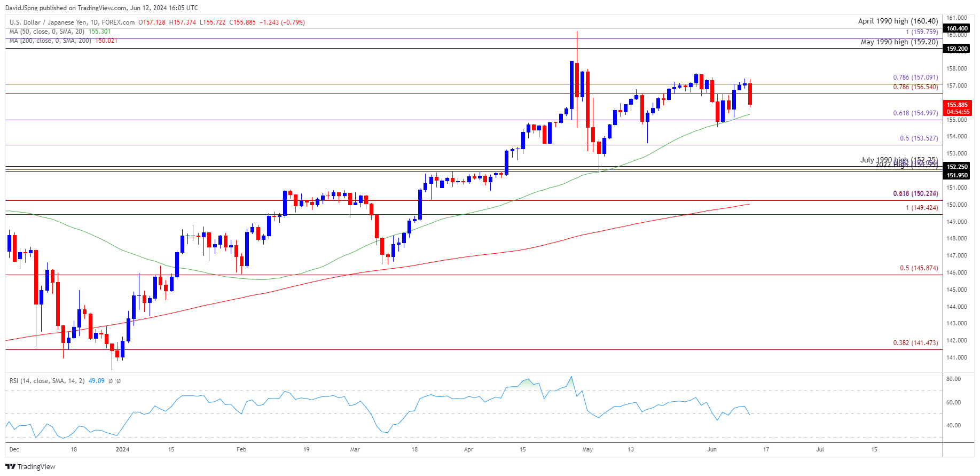This screenshot has height=476, width=980.
Task: Click the 'Dec' date axis label
Action: pos(14,449)
